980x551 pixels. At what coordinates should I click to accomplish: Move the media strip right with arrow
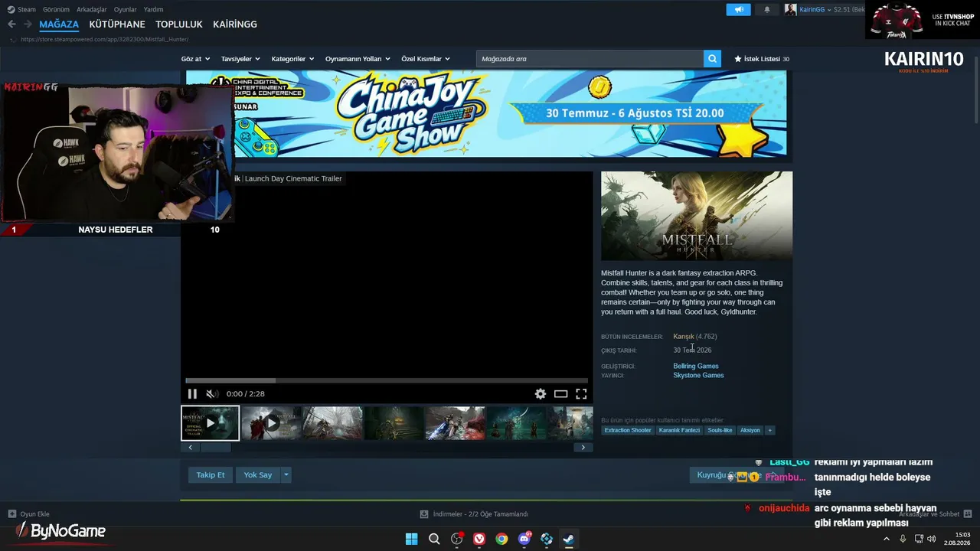583,448
